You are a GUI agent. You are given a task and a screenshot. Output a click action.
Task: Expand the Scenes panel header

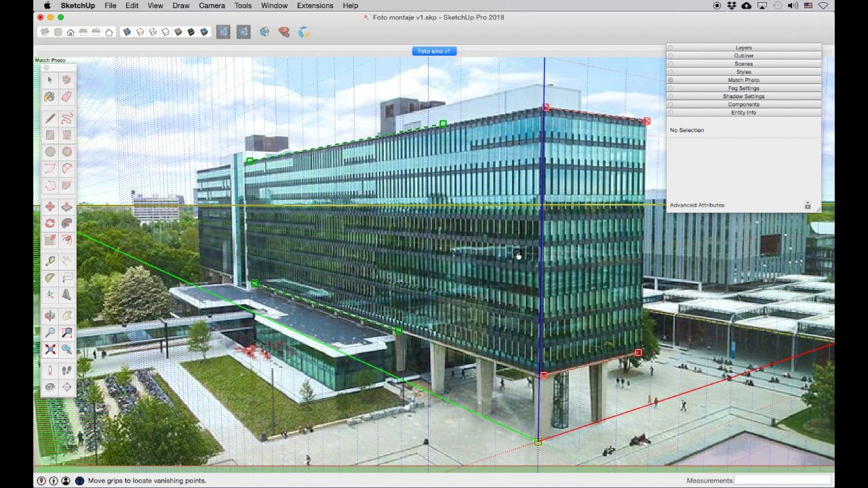743,64
